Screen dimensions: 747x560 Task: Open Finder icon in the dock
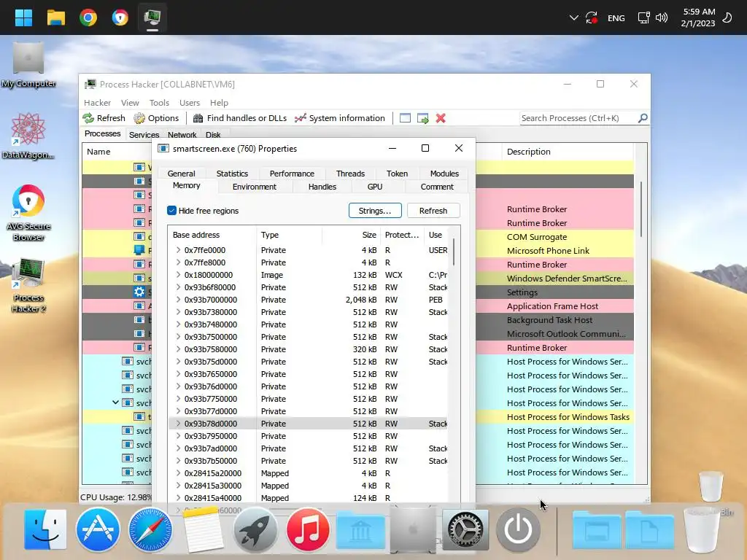tap(45, 529)
